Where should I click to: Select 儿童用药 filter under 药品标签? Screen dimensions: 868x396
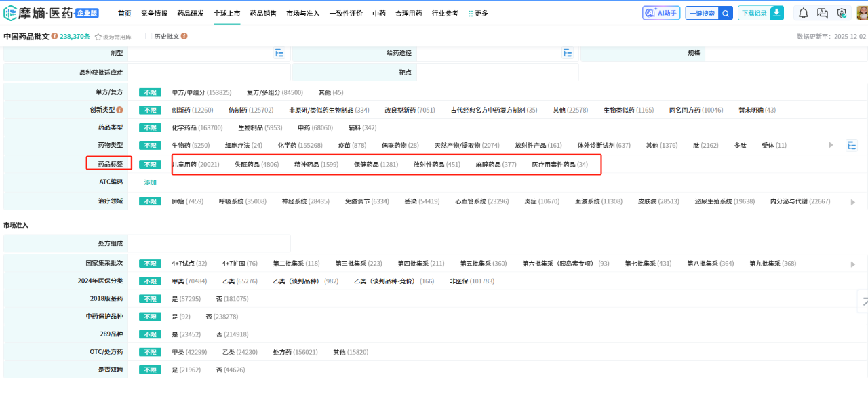tap(196, 164)
